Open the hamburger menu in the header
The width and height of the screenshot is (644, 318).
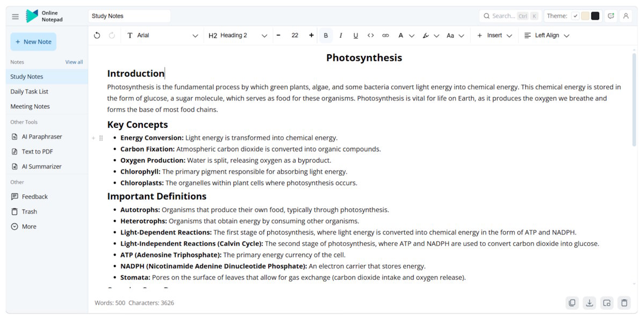[x=15, y=17]
